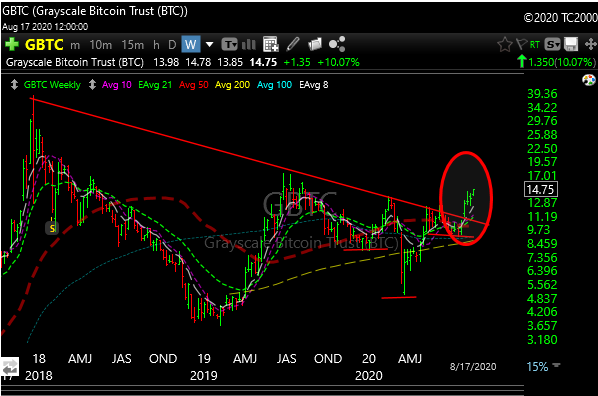The width and height of the screenshot is (598, 396).
Task: Click the 39.36 price scale label
Action: tap(542, 93)
